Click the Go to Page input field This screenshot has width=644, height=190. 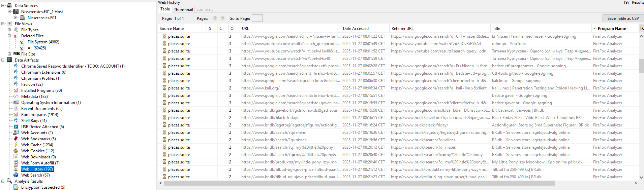tap(257, 18)
